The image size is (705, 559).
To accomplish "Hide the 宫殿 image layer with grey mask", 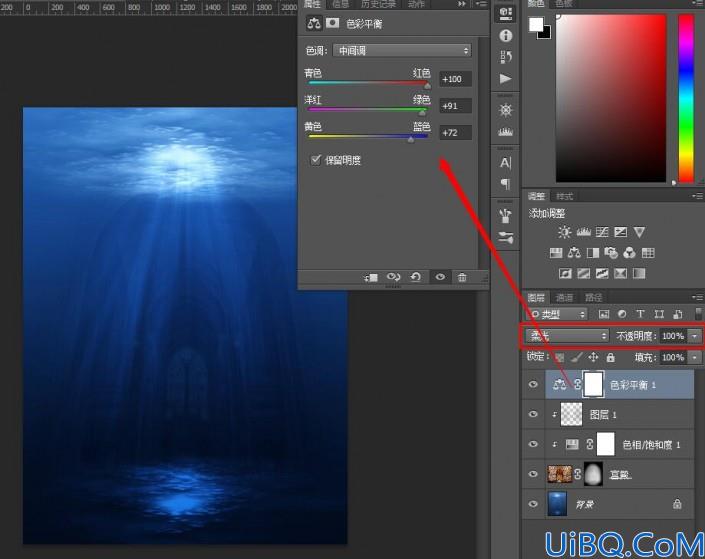I will [533, 474].
